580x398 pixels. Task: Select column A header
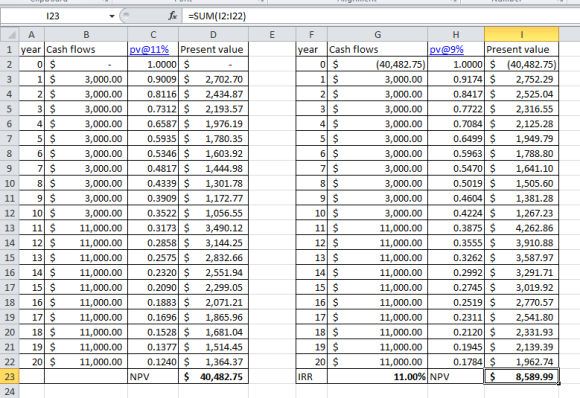pos(31,35)
